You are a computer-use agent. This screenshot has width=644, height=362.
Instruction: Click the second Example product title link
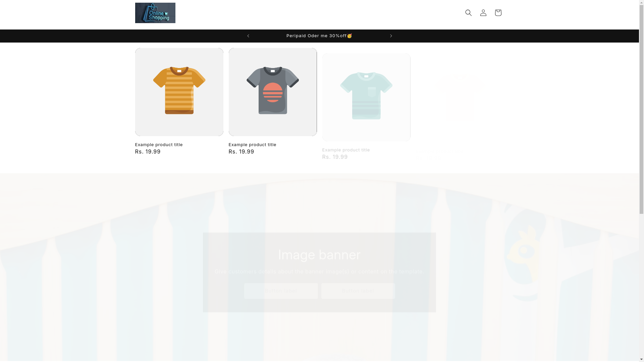tap(252, 144)
